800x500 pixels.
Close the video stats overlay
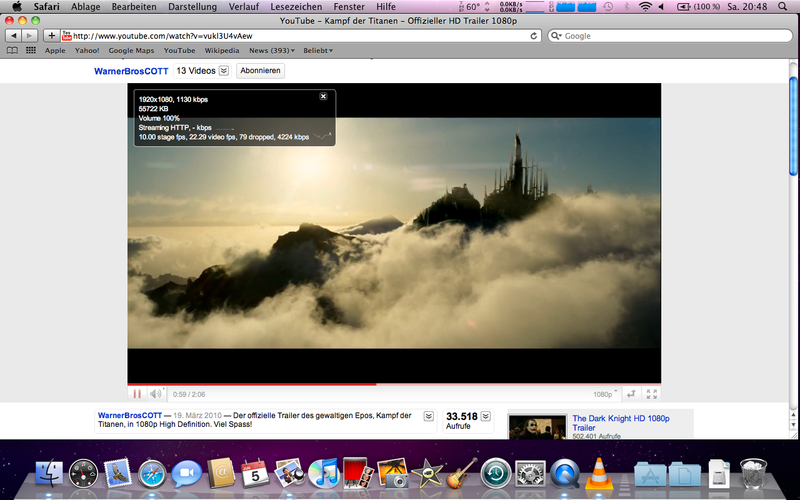[x=323, y=96]
